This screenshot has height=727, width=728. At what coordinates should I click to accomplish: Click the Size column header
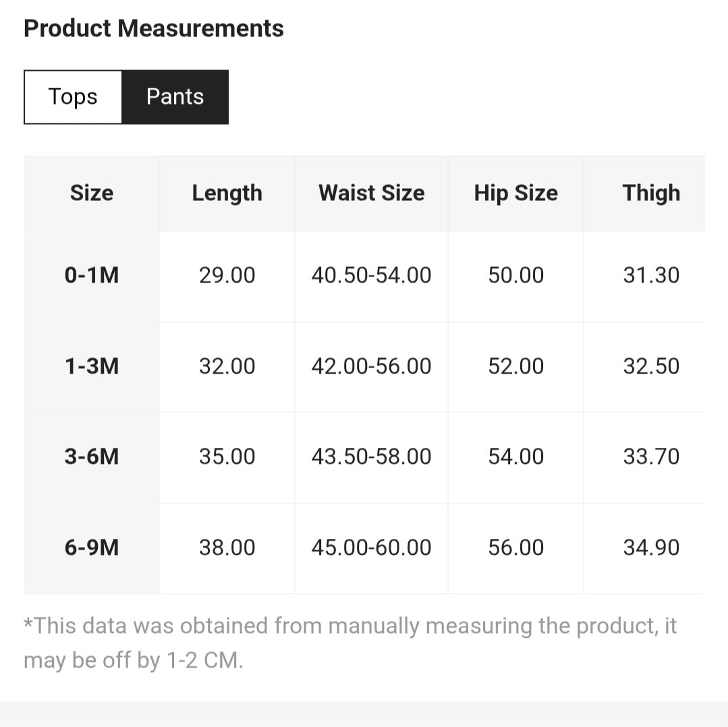92,193
